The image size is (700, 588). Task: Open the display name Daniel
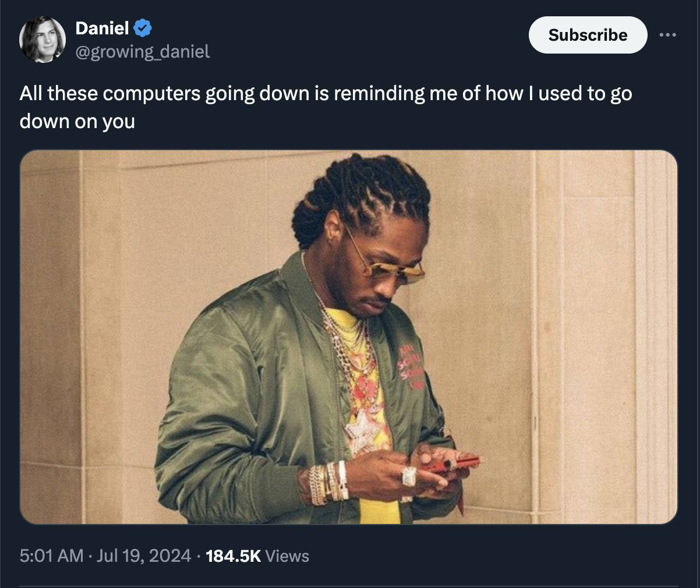[x=102, y=27]
